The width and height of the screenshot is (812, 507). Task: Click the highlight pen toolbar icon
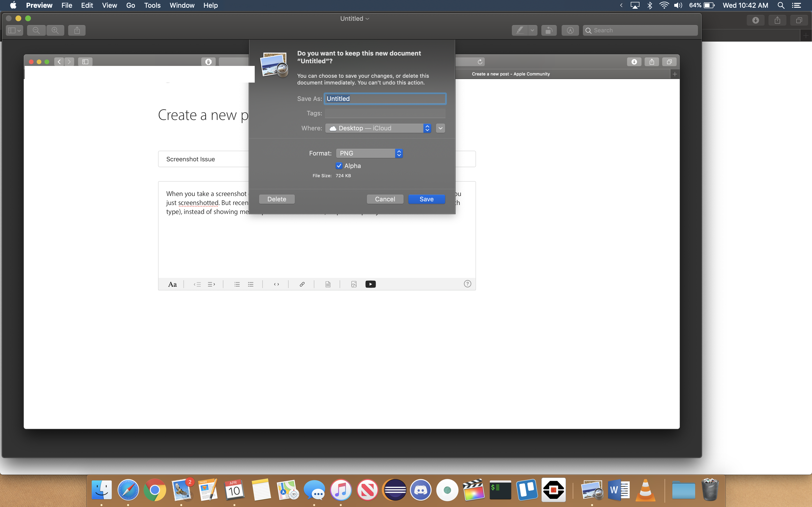tap(520, 30)
